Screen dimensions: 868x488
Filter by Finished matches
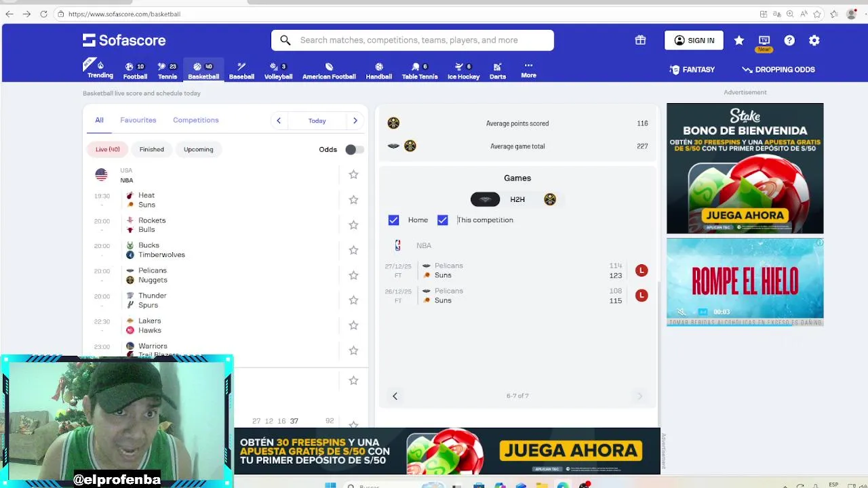pyautogui.click(x=151, y=149)
